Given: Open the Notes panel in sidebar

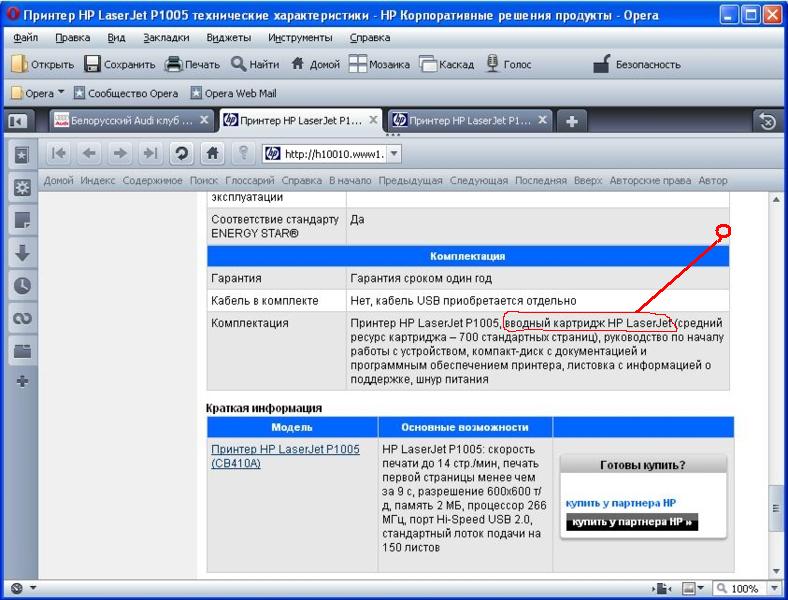Looking at the screenshot, I should click(22, 220).
